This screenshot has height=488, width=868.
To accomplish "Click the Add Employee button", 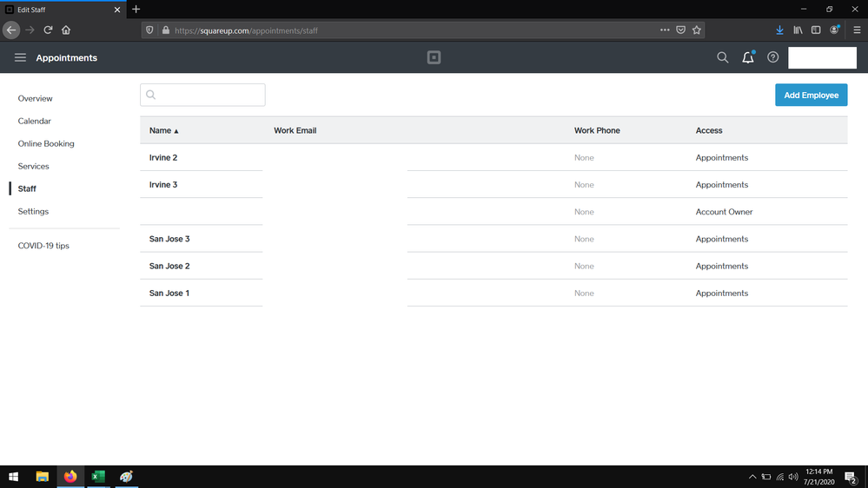I will click(811, 96).
